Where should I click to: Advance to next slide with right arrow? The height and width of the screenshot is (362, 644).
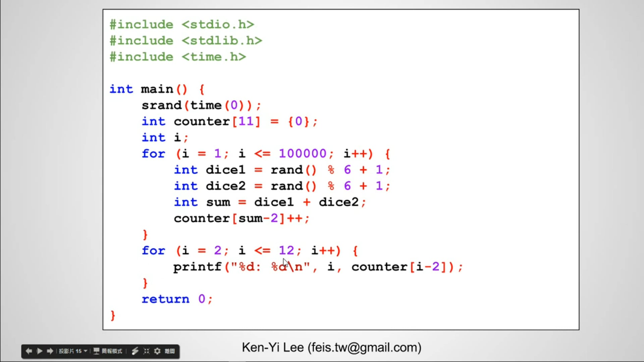[50, 351]
